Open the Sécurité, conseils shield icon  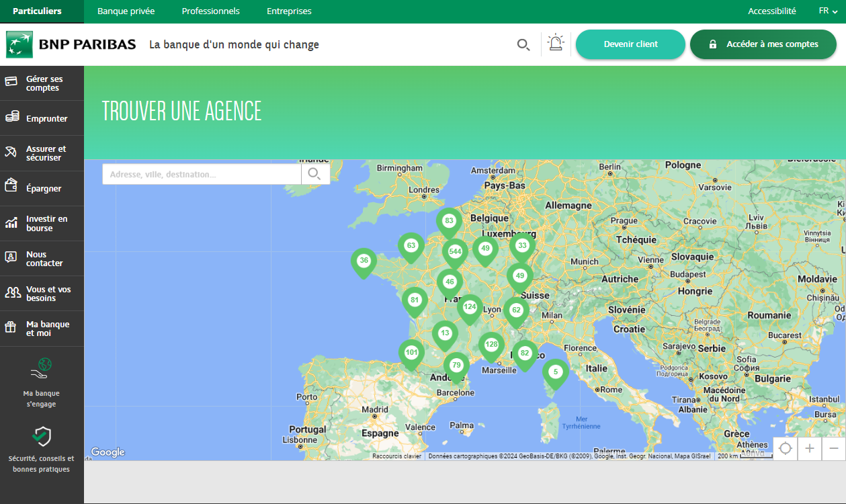point(42,437)
